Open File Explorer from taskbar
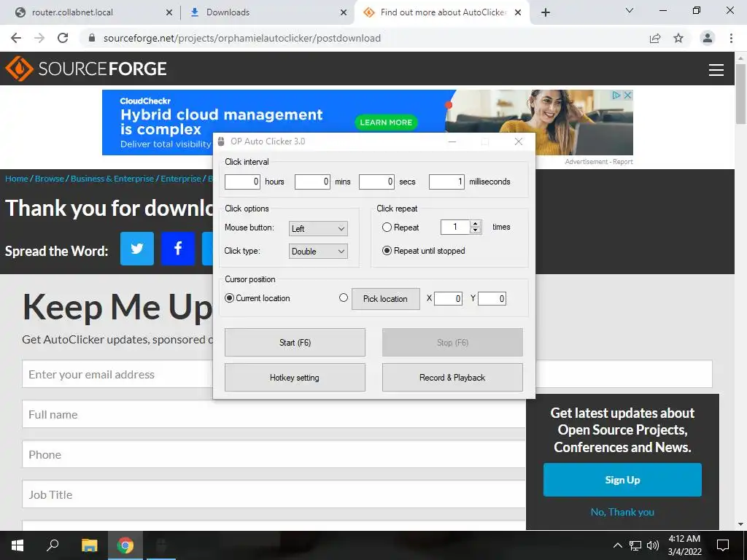 point(89,545)
